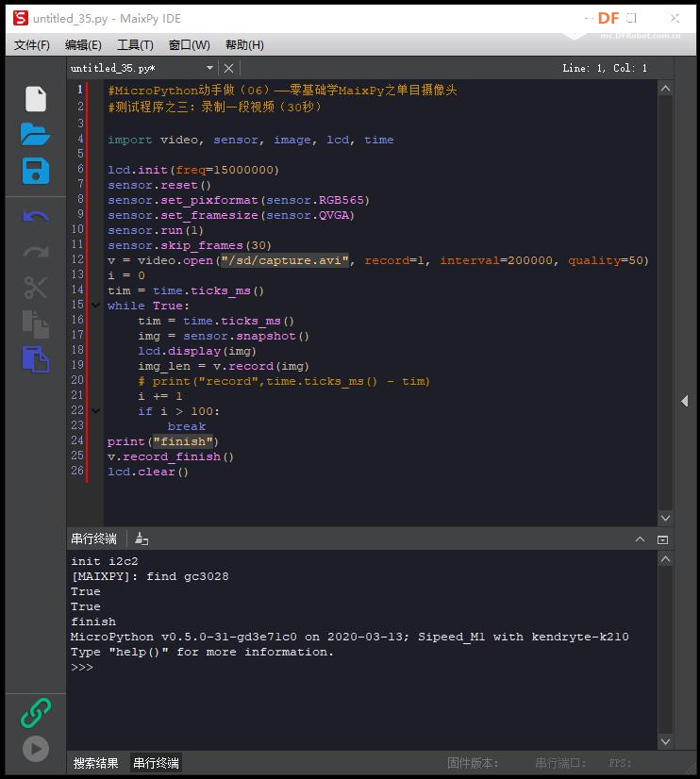Open the 文件(F) menu

32,45
